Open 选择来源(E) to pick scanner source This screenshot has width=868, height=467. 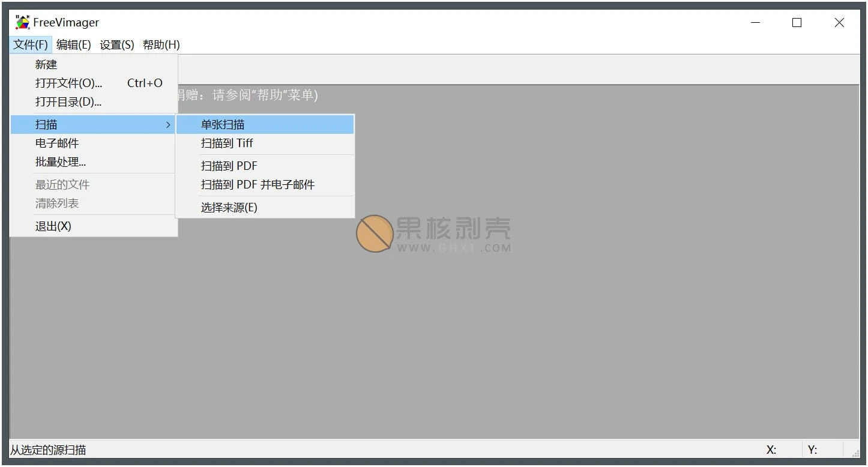click(x=228, y=207)
